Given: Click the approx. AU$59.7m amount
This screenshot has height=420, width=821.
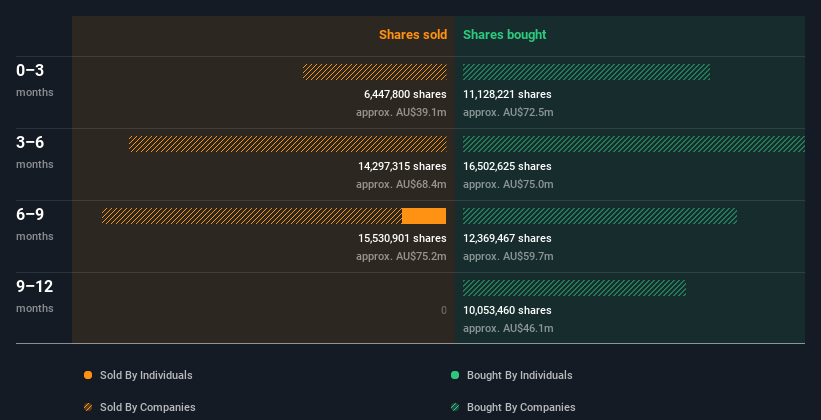Looking at the screenshot, I should (508, 256).
